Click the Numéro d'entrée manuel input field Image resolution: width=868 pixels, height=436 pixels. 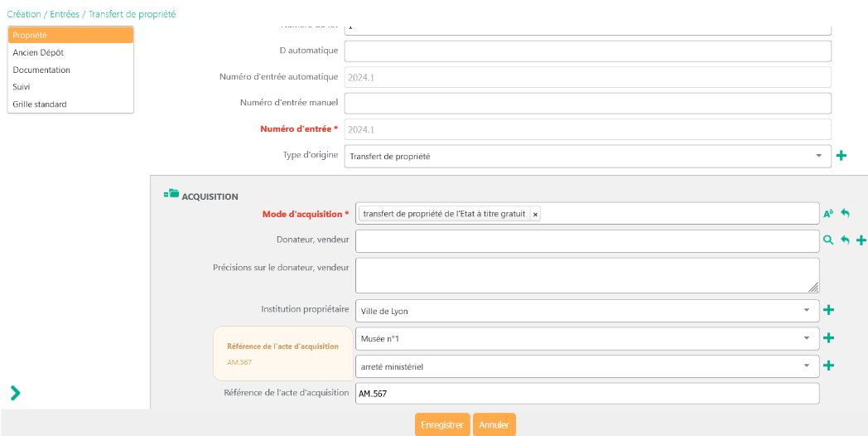587,103
